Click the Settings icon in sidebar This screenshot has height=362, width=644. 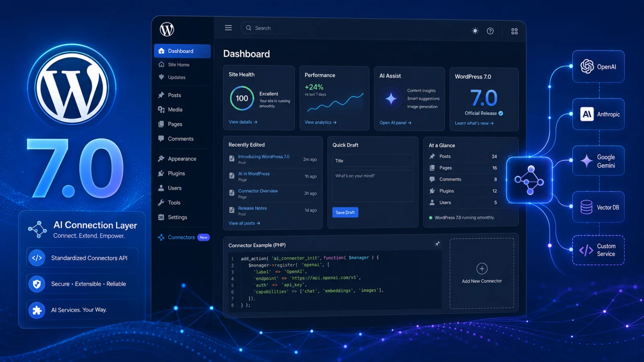(161, 217)
